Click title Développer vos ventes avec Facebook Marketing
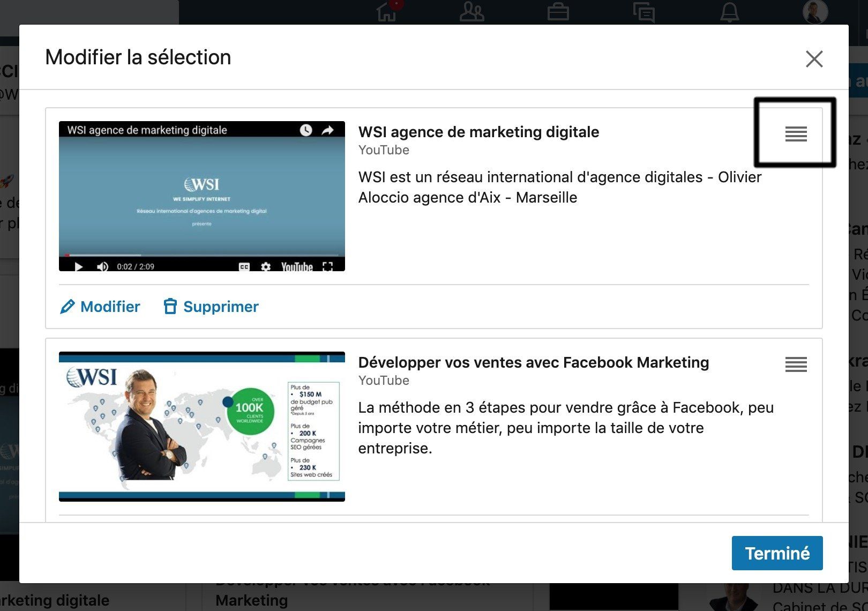 tap(534, 362)
